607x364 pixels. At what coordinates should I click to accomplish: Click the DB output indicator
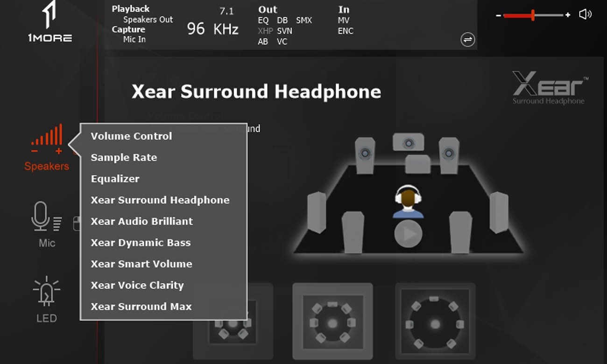(x=282, y=21)
